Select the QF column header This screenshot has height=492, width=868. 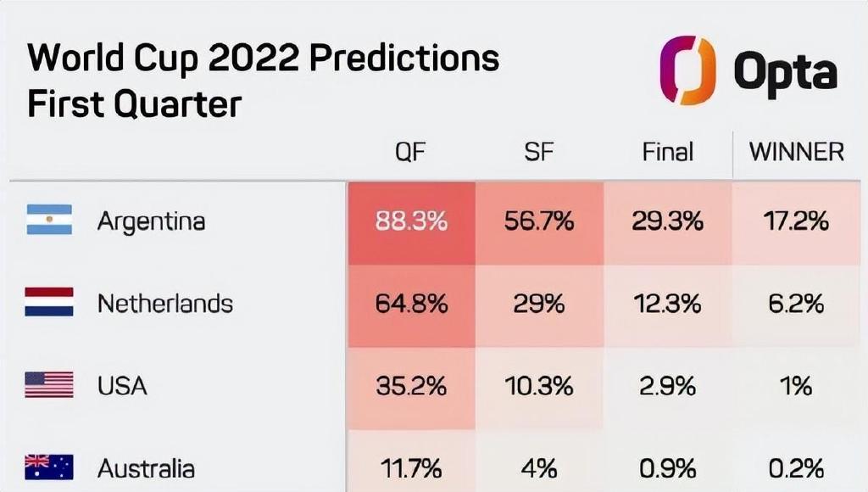click(x=410, y=152)
